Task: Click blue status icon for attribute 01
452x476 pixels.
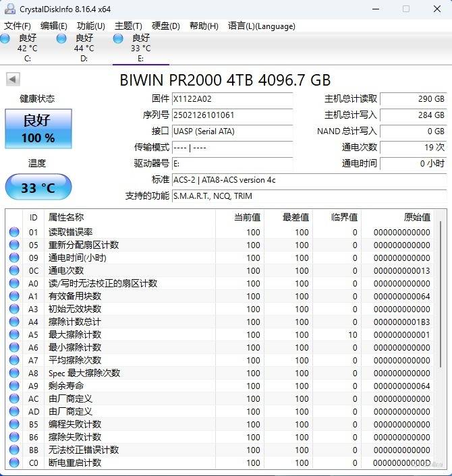Action: 14,233
